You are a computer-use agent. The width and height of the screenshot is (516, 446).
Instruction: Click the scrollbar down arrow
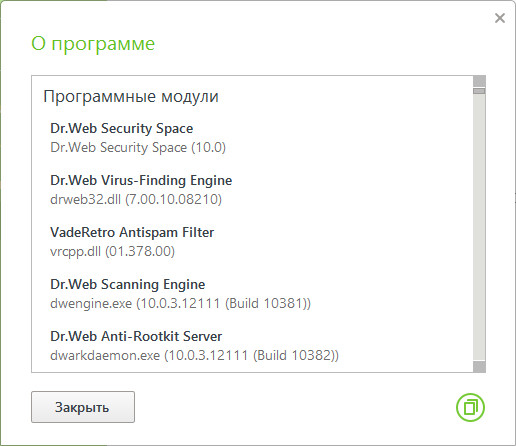[479, 367]
